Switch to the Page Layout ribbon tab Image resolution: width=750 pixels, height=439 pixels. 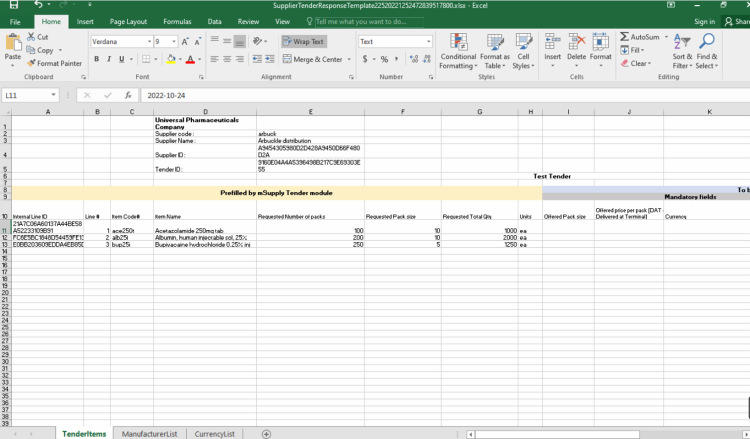pos(128,21)
